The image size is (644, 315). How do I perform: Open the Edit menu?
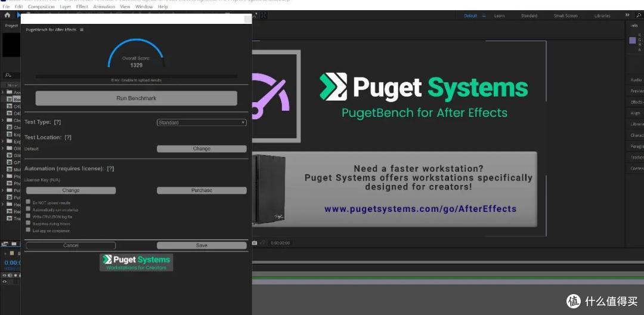click(x=18, y=7)
